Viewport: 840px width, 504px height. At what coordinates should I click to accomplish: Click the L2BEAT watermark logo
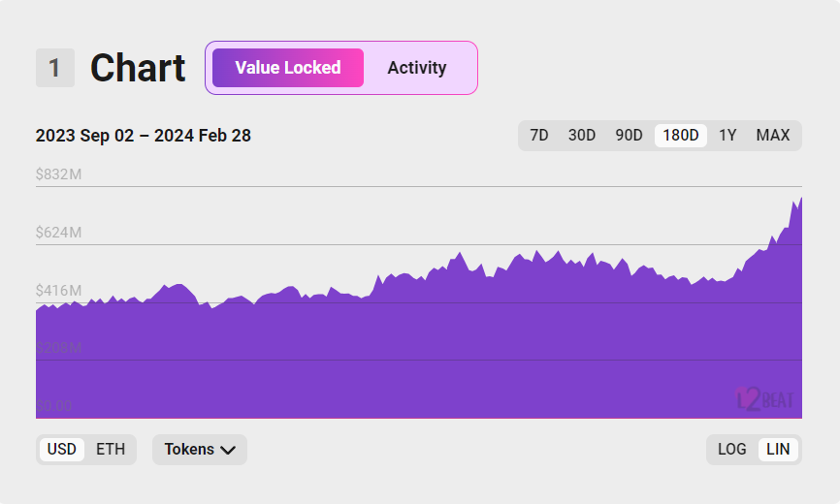coord(765,399)
